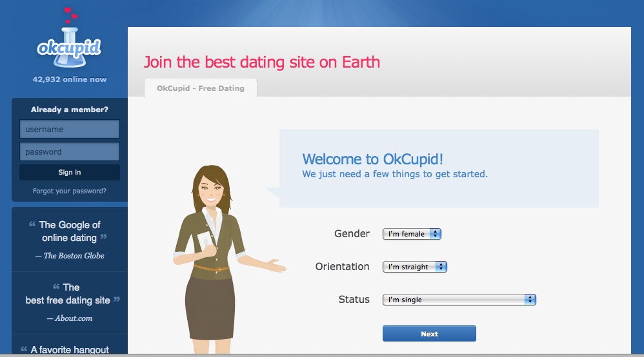The image size is (644, 357).
Task: Click 'The Google of online dating' quote
Action: (69, 231)
